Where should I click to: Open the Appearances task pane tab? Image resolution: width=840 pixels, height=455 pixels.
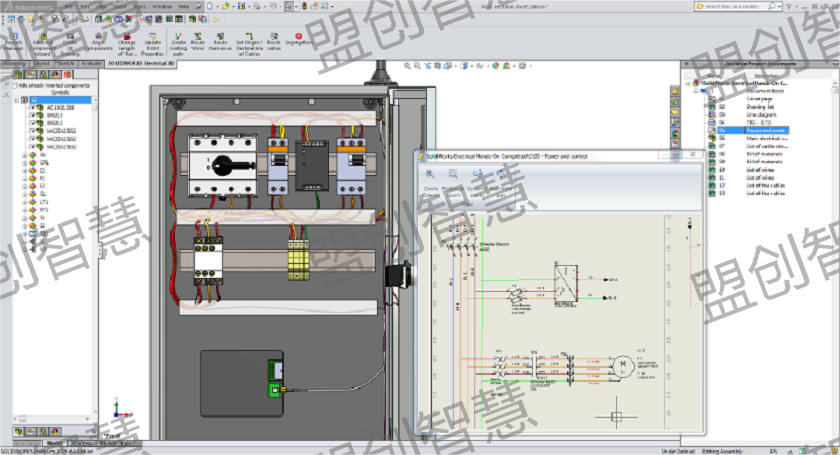(x=675, y=133)
